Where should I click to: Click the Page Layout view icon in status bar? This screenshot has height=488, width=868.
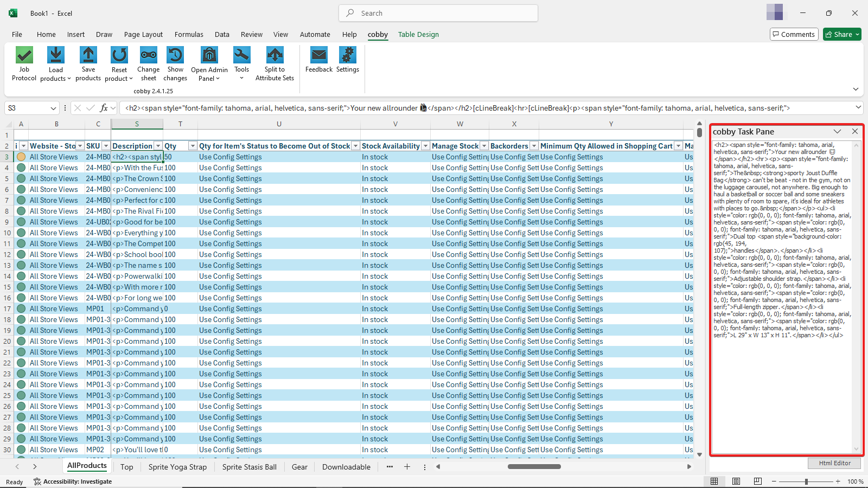(736, 481)
